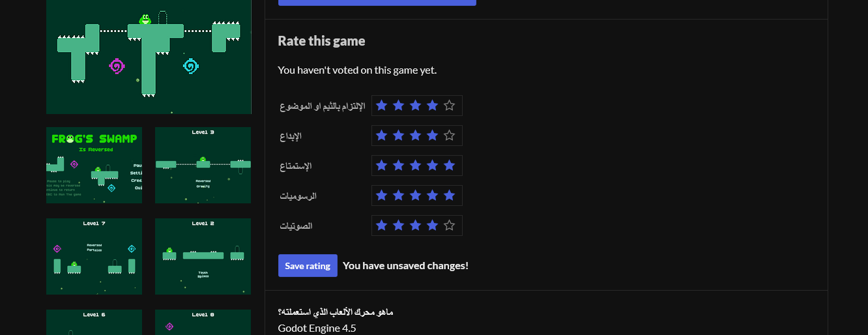
Task: Select the first star for الصوتيات
Action: (381, 226)
